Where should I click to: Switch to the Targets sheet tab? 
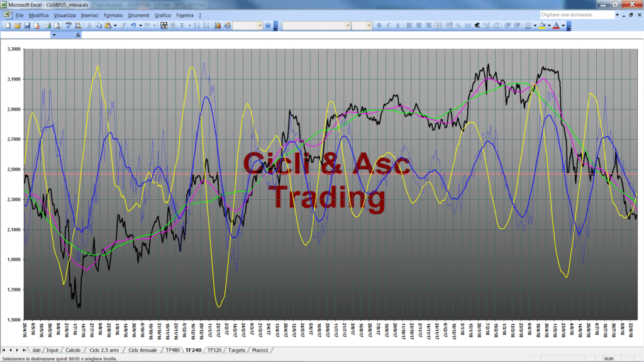click(x=236, y=350)
